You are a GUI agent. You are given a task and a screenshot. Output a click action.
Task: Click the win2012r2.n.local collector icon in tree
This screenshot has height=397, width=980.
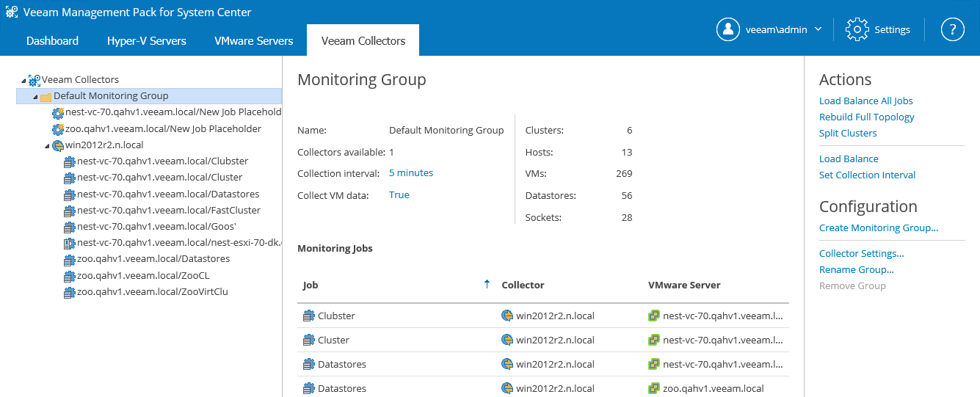pos(58,145)
